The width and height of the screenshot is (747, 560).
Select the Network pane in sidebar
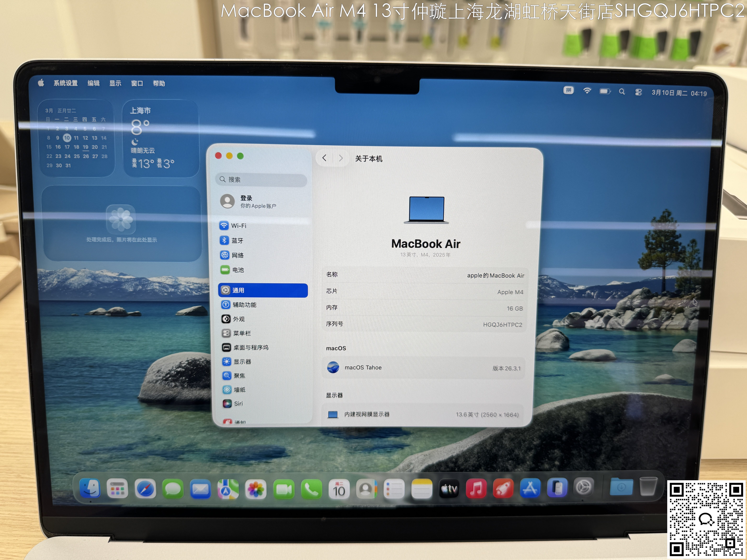pyautogui.click(x=237, y=255)
